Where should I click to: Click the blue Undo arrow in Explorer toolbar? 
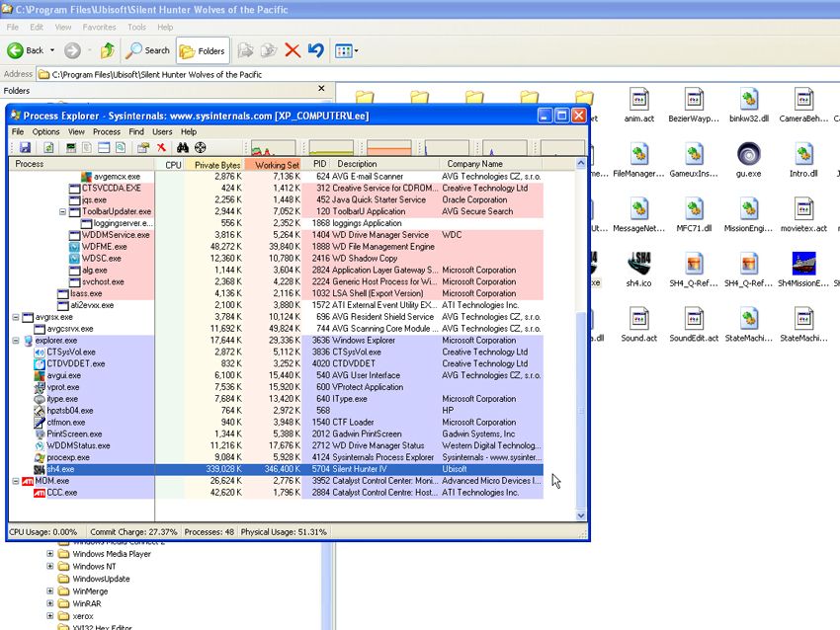click(x=316, y=50)
